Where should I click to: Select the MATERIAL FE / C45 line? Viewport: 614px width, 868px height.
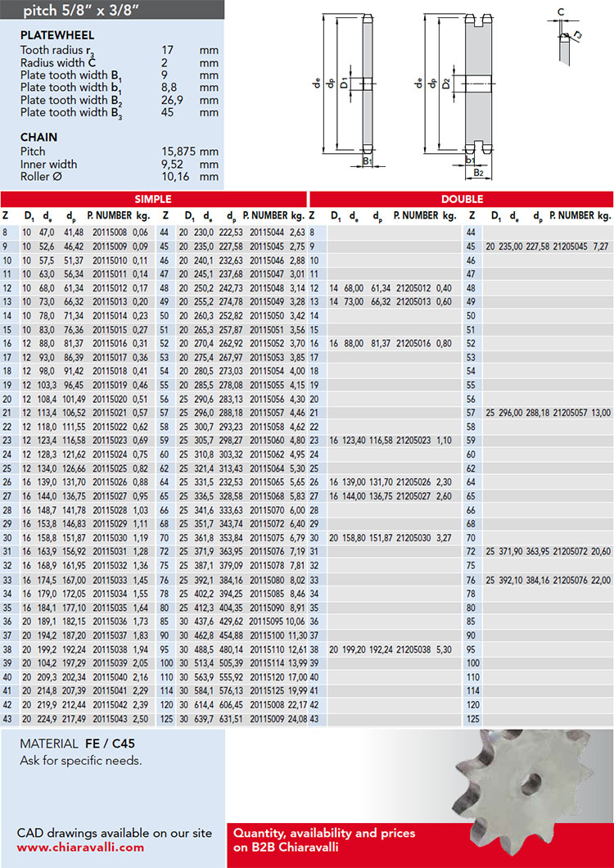[78, 744]
